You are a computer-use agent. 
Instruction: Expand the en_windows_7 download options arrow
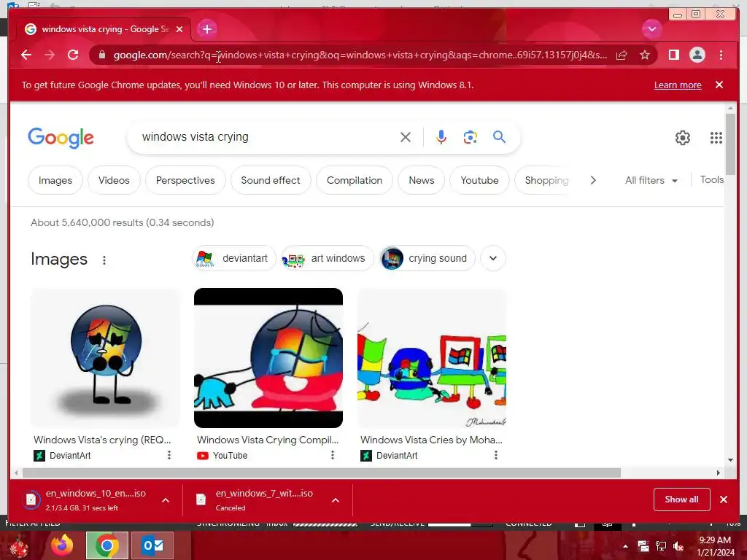pyautogui.click(x=336, y=500)
